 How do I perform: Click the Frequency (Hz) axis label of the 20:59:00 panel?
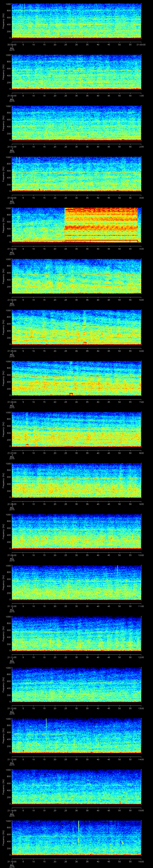(3, 21)
